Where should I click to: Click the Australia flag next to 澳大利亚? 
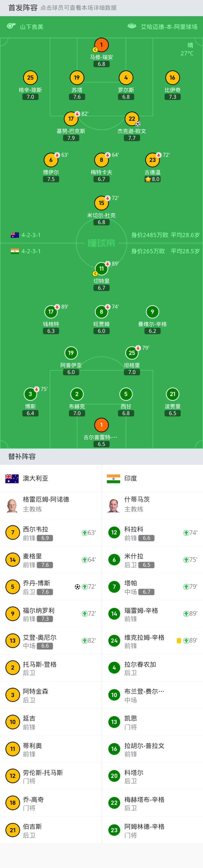pyautogui.click(x=12, y=478)
